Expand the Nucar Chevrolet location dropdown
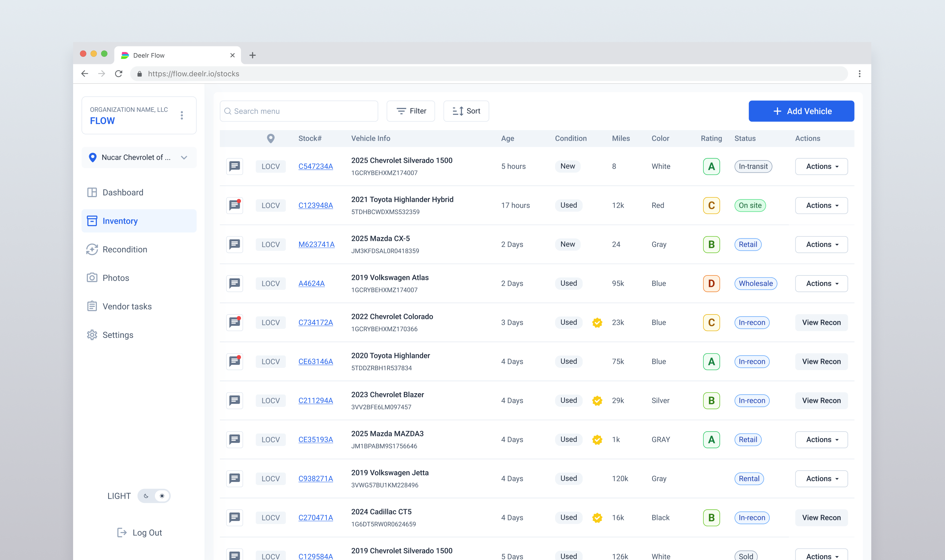Viewport: 945px width, 560px height. click(184, 157)
